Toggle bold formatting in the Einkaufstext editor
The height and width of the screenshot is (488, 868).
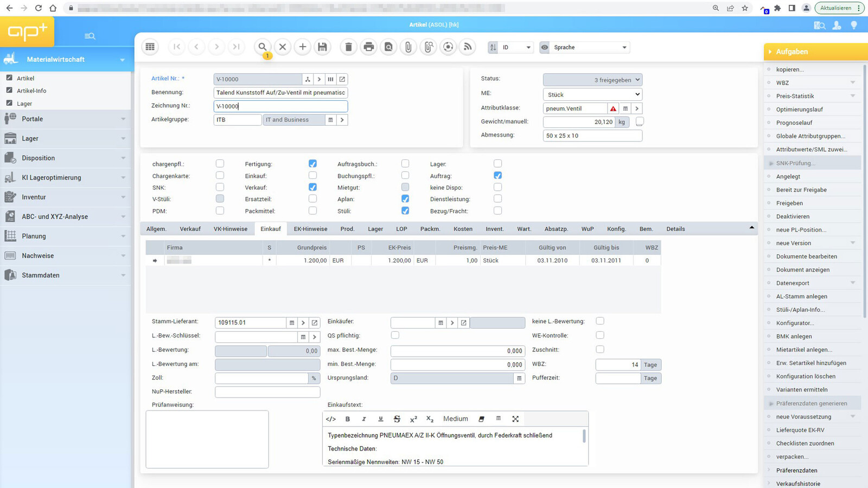click(x=348, y=419)
